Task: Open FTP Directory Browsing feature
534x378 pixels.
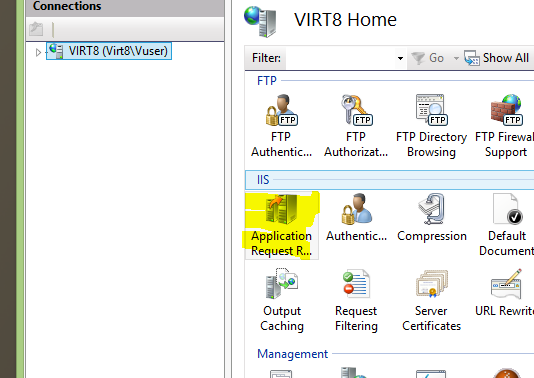Action: (431, 126)
